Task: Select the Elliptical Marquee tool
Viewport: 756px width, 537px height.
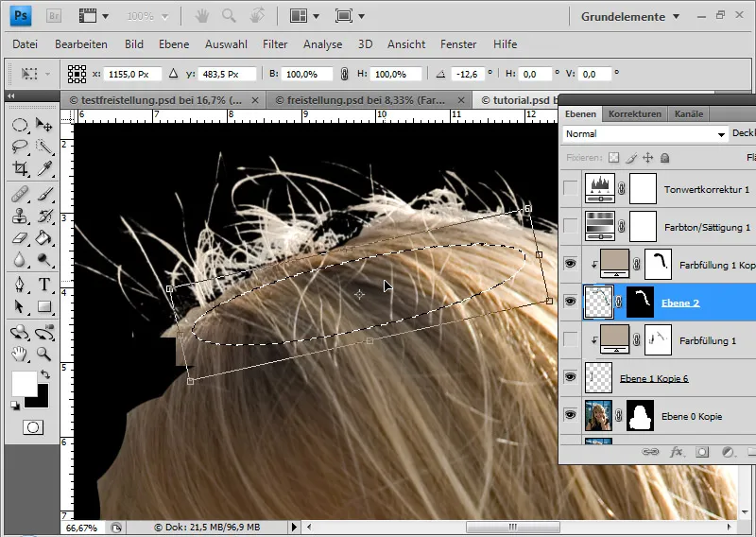Action: 19,126
